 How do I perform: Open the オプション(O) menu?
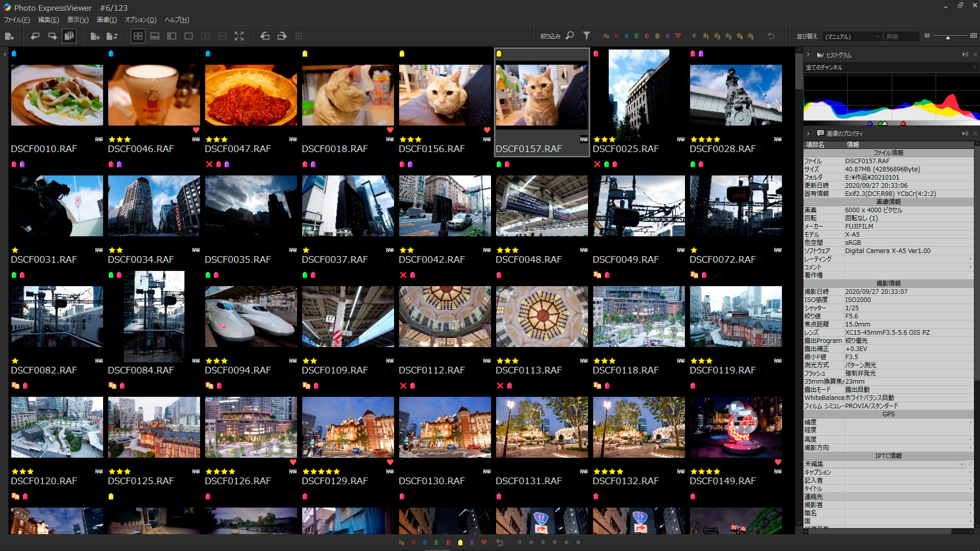(x=140, y=20)
